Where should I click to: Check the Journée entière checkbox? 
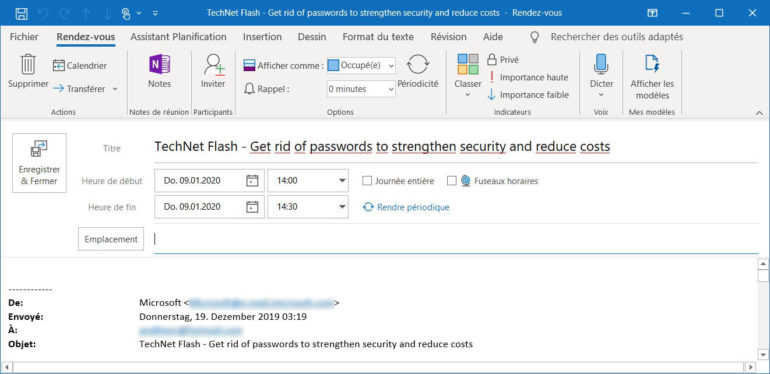(x=367, y=181)
